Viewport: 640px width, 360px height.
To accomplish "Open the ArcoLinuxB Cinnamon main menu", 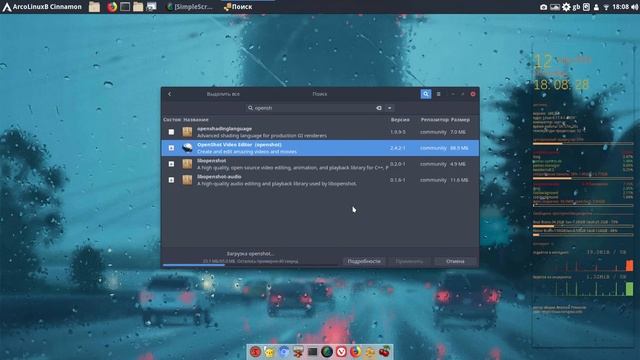I will [x=42, y=7].
